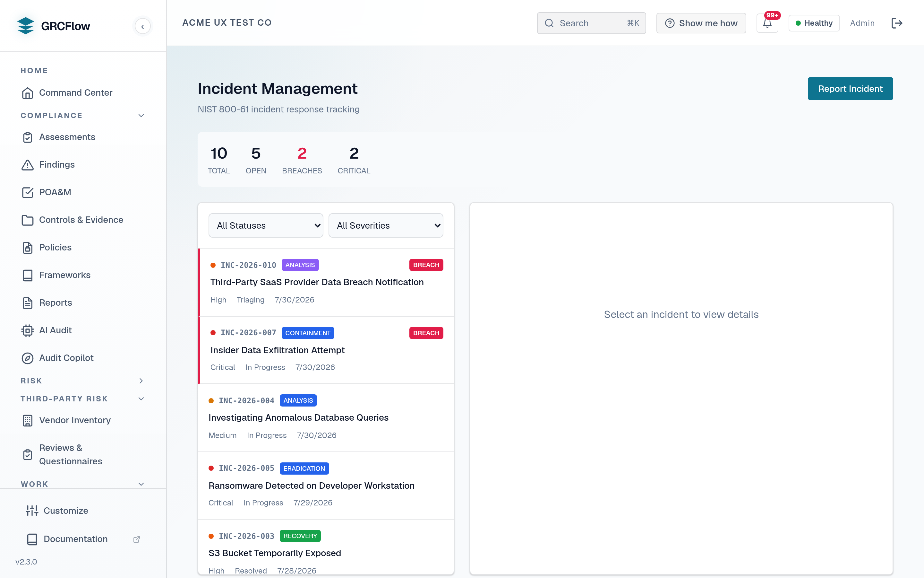Click the ANALYSIS badge on INC-2026-004

[x=298, y=401]
